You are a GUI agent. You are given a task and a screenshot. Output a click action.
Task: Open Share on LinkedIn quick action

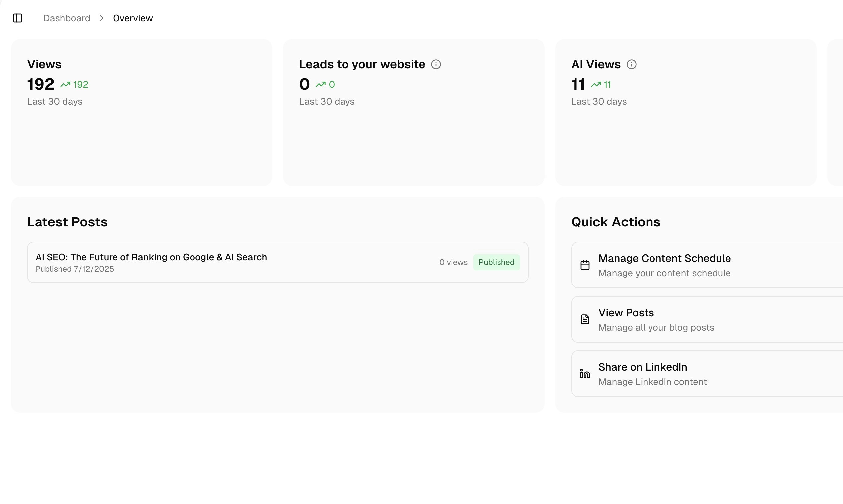click(643, 367)
